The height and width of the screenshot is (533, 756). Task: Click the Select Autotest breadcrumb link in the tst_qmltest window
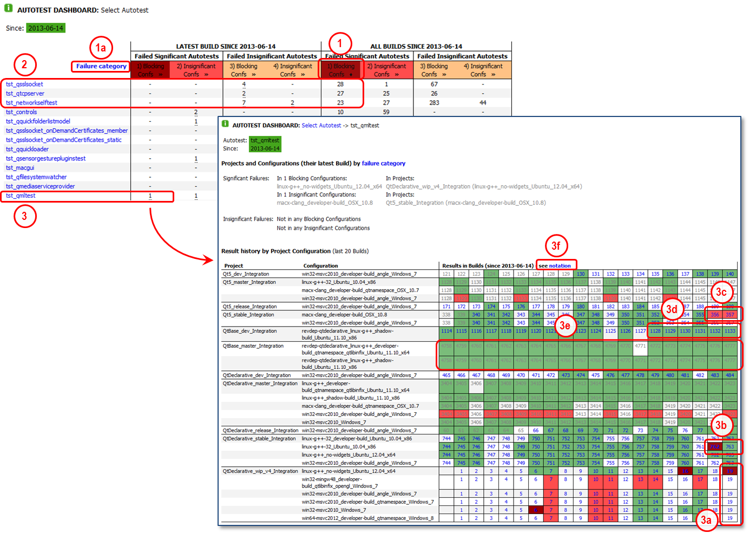click(321, 125)
